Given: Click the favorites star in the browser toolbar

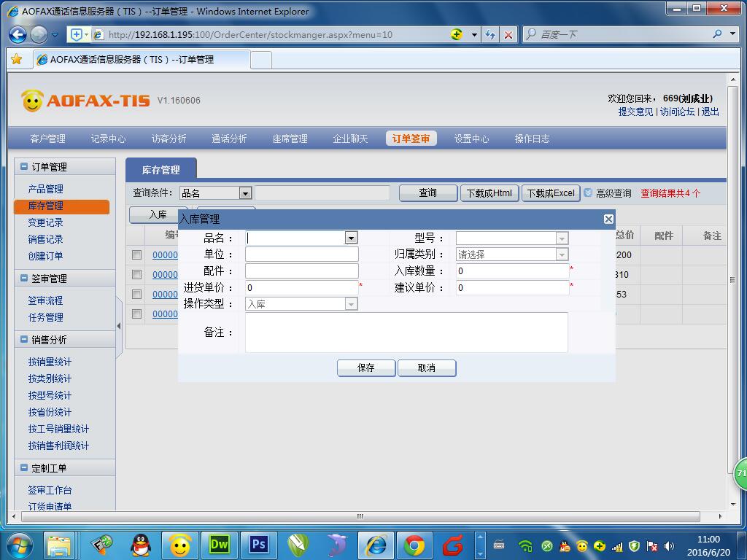Looking at the screenshot, I should tap(17, 60).
